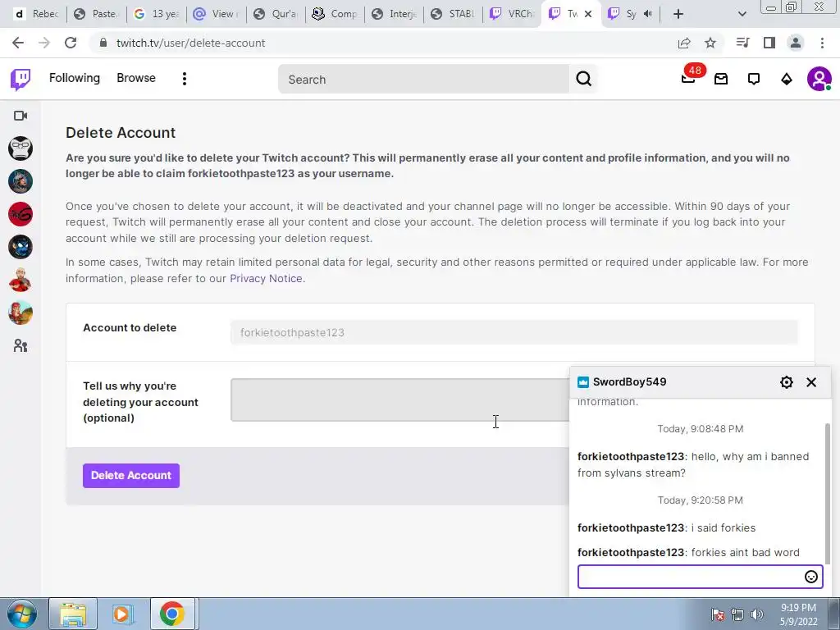Go back with the browser back arrow
The height and width of the screenshot is (630, 840).
coord(18,43)
